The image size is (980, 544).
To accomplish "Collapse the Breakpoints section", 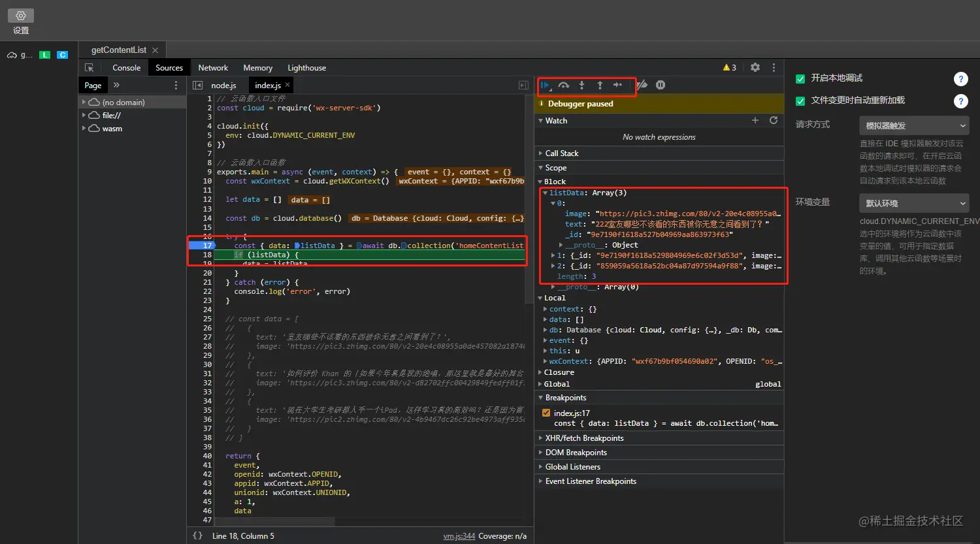I will (659, 398).
